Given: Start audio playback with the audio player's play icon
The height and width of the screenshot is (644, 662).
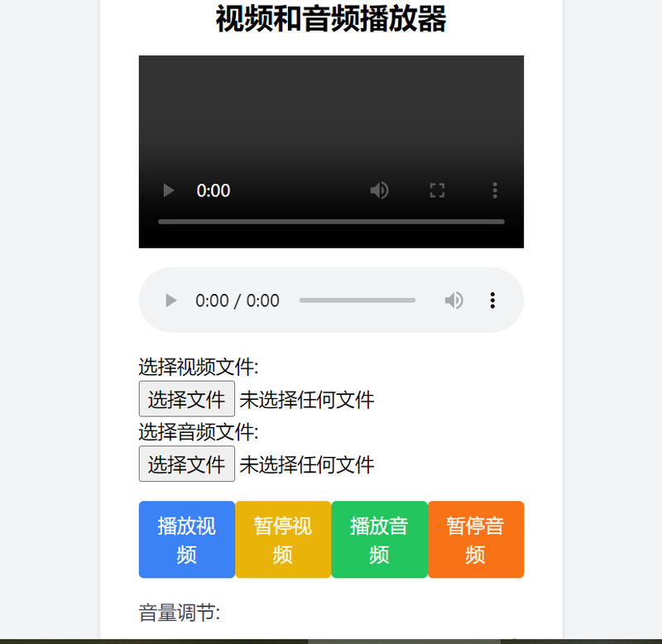Looking at the screenshot, I should [x=170, y=300].
